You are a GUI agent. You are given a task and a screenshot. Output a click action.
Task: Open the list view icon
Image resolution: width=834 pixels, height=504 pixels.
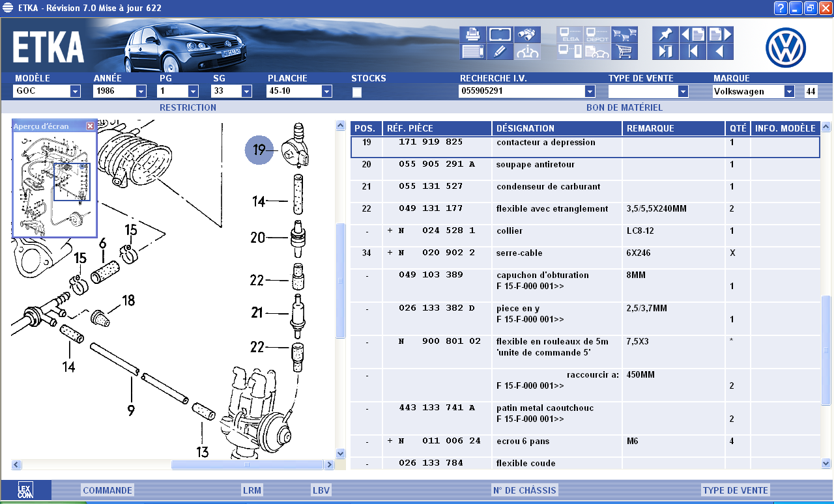coord(472,52)
